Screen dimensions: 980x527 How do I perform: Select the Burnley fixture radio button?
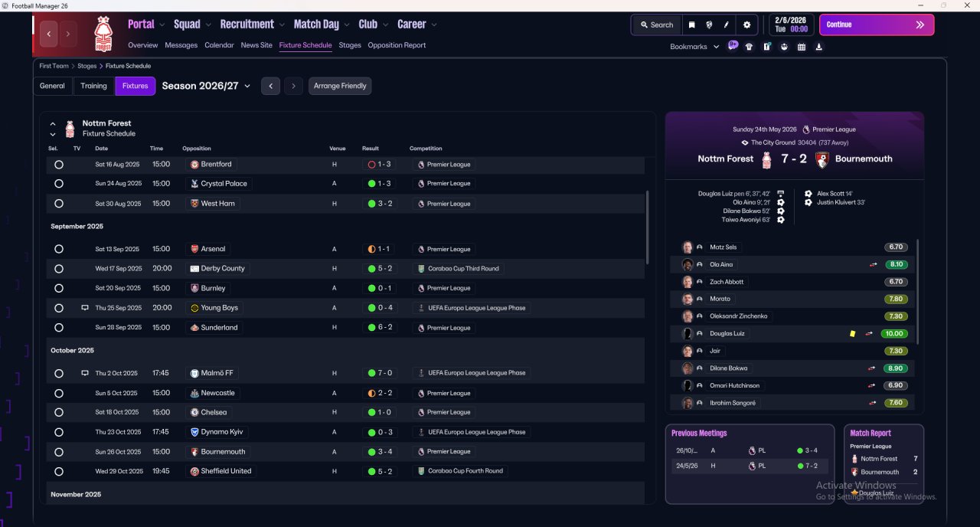click(59, 289)
